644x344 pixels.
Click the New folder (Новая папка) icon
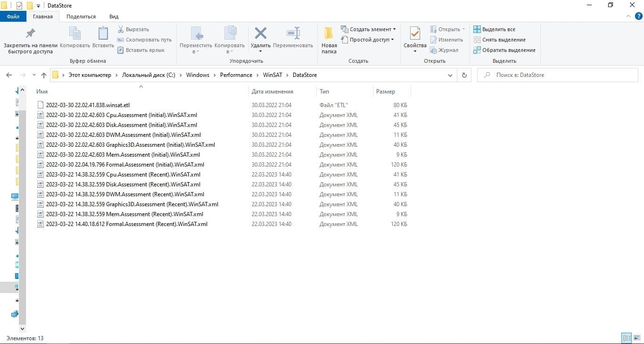(329, 34)
